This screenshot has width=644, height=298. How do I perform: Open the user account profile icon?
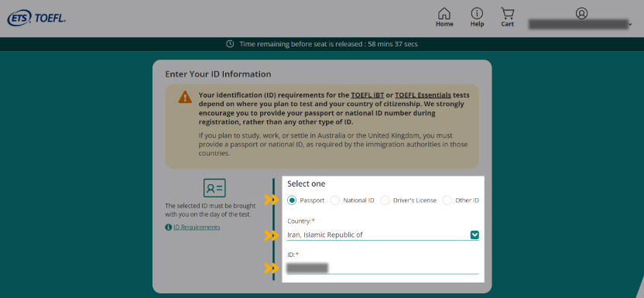pyautogui.click(x=581, y=13)
